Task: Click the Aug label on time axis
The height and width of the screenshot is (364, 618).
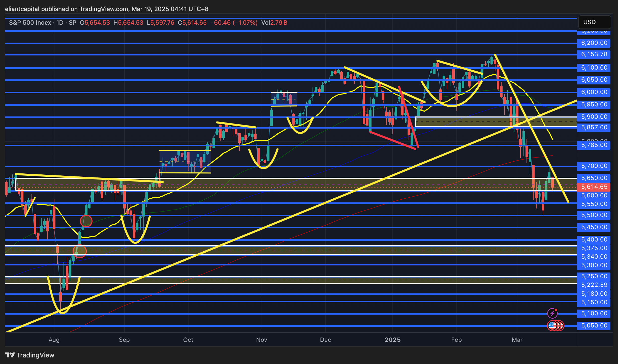Action: (x=54, y=340)
